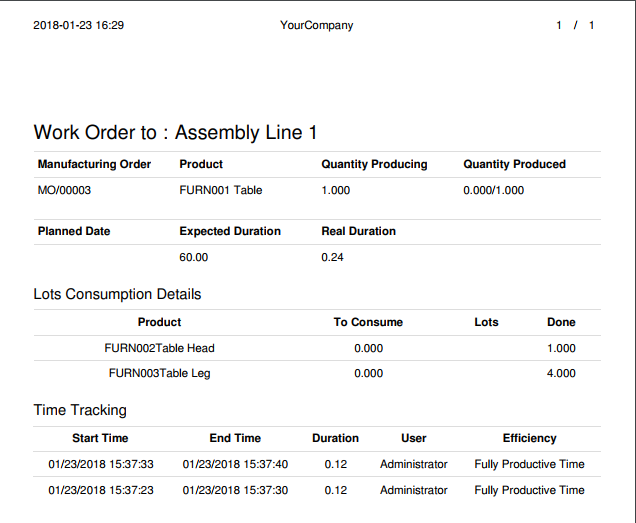Viewport: 636px width, 523px height.
Task: Click the YourCompany header text
Action: (316, 25)
